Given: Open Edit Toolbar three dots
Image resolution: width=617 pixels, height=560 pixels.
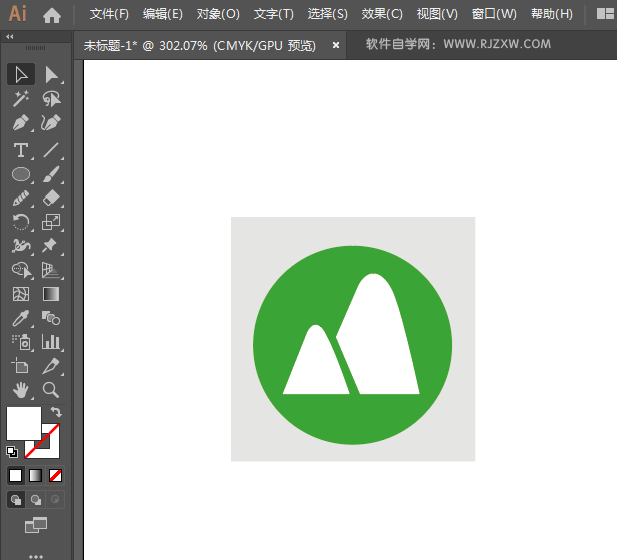Looking at the screenshot, I should (x=36, y=556).
